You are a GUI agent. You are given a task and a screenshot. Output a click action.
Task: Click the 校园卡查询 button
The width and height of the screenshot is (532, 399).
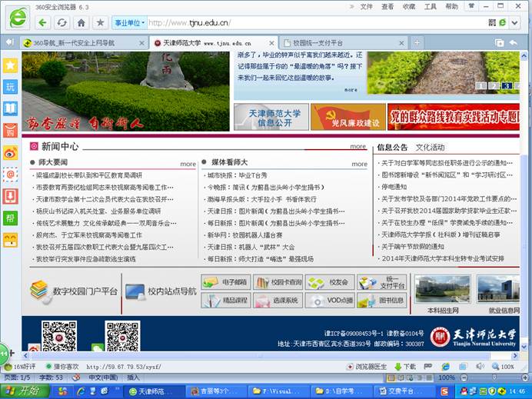click(278, 282)
